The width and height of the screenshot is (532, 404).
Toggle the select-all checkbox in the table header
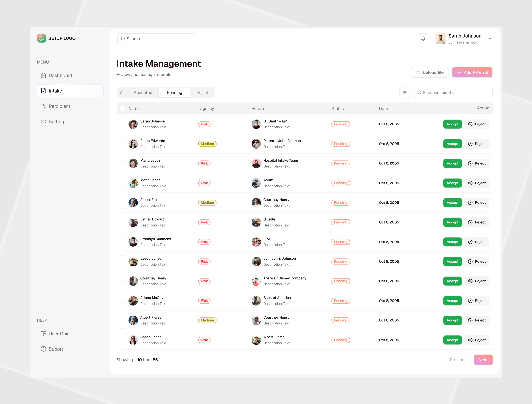coord(122,108)
